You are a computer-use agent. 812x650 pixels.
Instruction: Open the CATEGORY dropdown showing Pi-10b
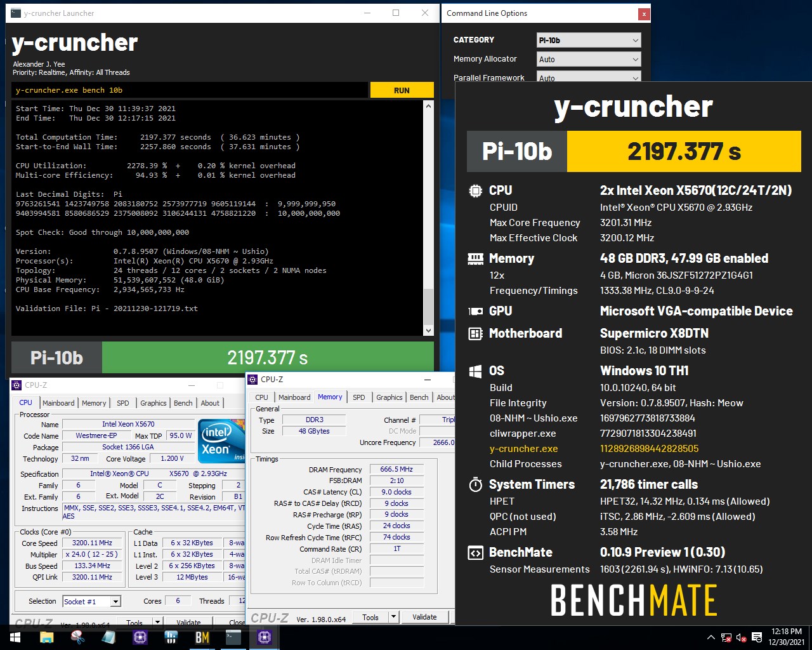click(x=589, y=40)
